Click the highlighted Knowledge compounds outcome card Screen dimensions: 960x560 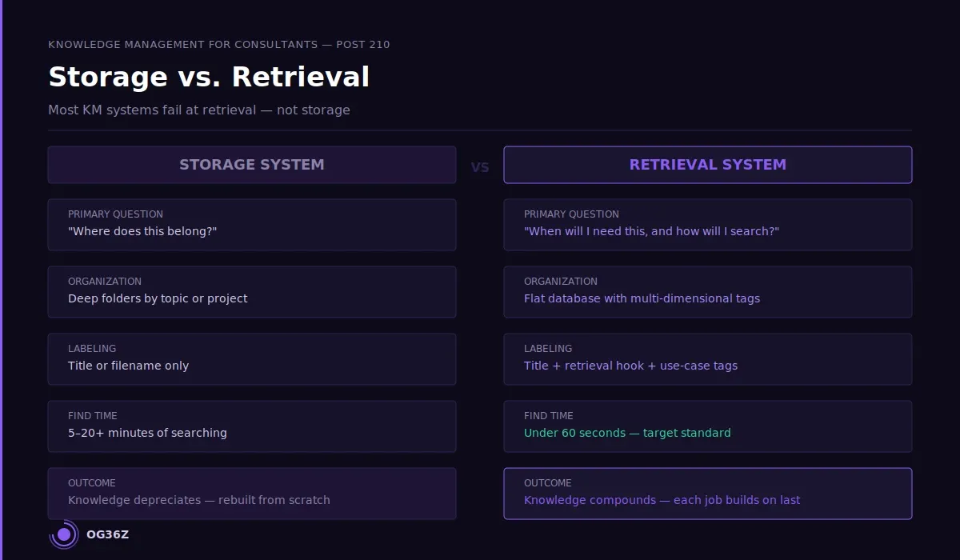(707, 494)
